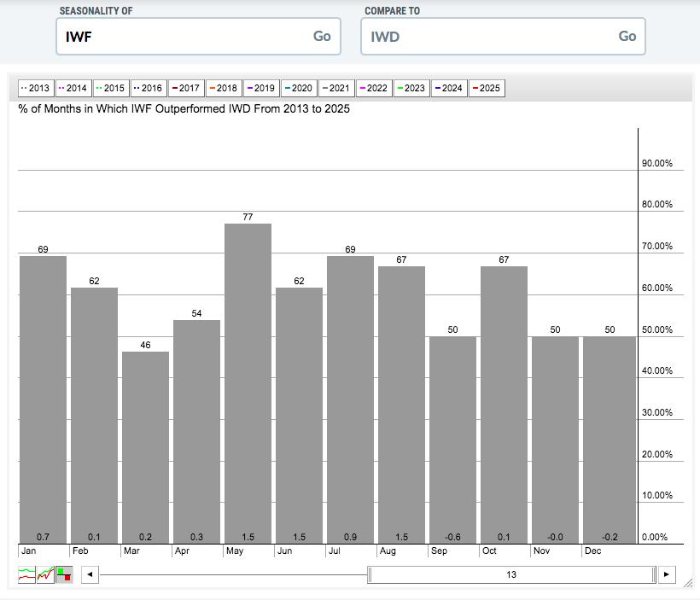700x600 pixels.
Task: Click the May month label on the axis
Action: point(235,550)
